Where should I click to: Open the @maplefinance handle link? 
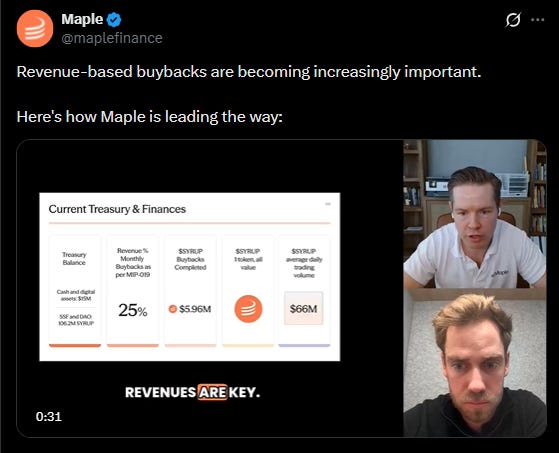(x=112, y=38)
